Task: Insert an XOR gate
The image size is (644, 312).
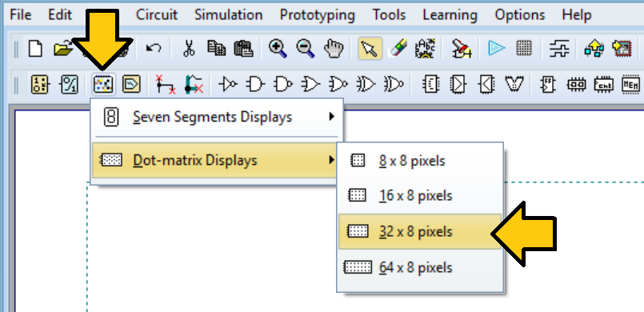Action: (366, 85)
